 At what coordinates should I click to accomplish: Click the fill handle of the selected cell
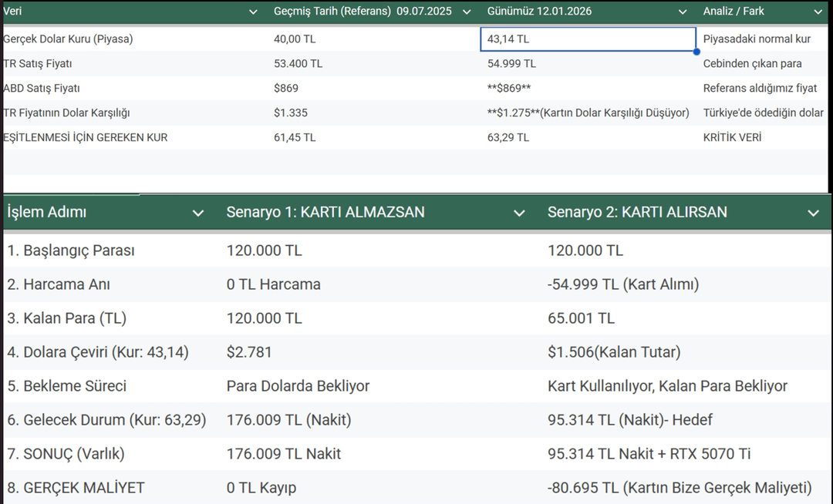(696, 52)
